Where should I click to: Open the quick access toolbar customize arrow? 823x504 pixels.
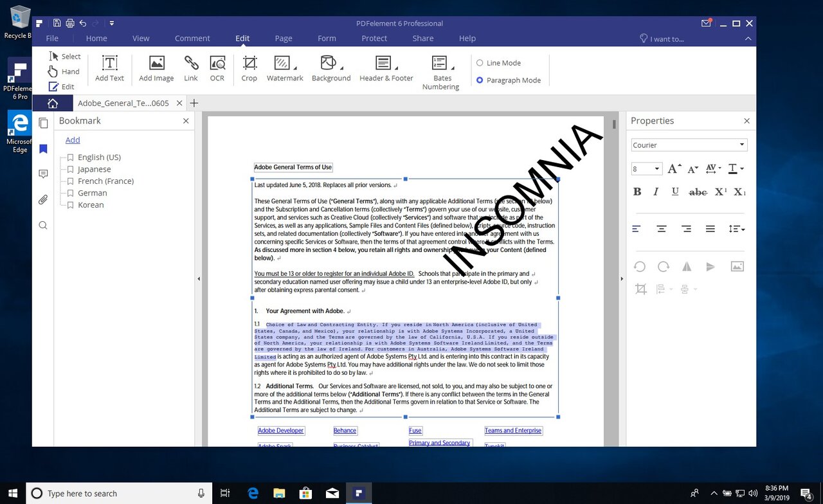pos(112,23)
